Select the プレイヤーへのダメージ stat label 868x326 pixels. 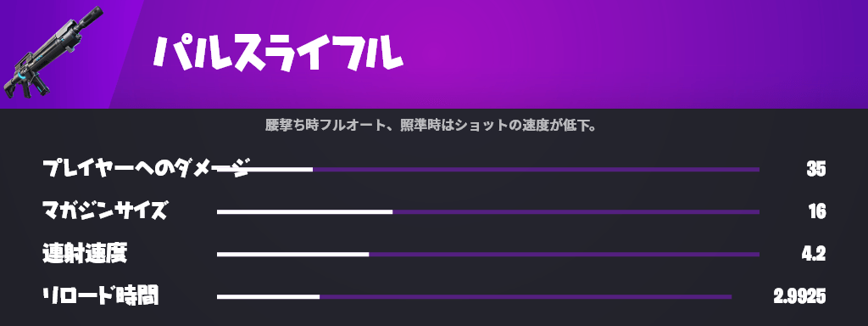[147, 169]
